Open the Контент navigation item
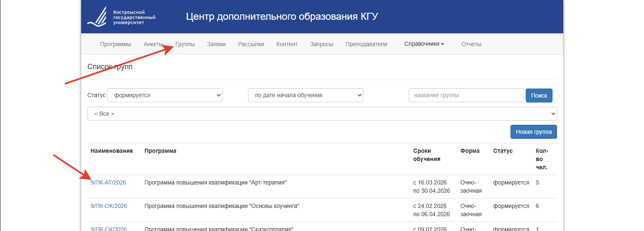This screenshot has width=644, height=231. [x=287, y=44]
